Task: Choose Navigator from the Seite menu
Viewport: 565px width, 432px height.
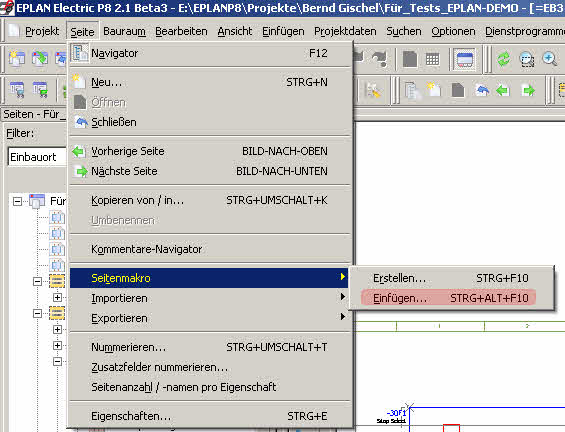Action: 209,53
